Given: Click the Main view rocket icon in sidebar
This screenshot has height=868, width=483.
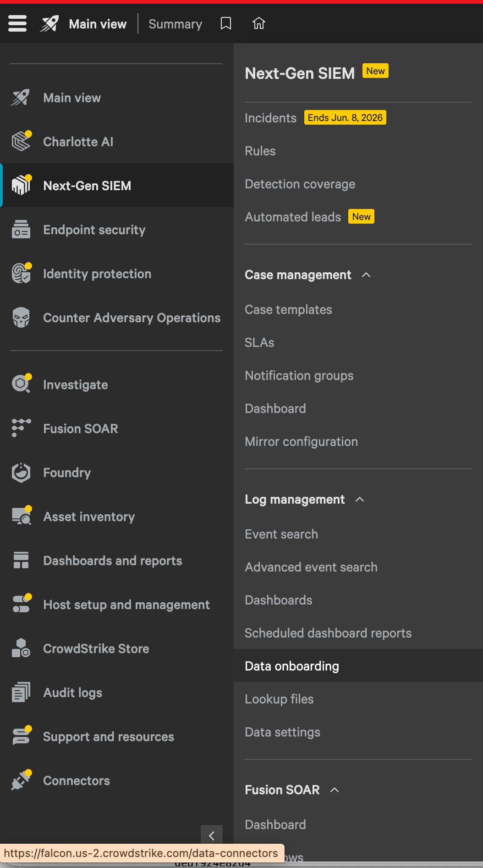Looking at the screenshot, I should point(21,98).
